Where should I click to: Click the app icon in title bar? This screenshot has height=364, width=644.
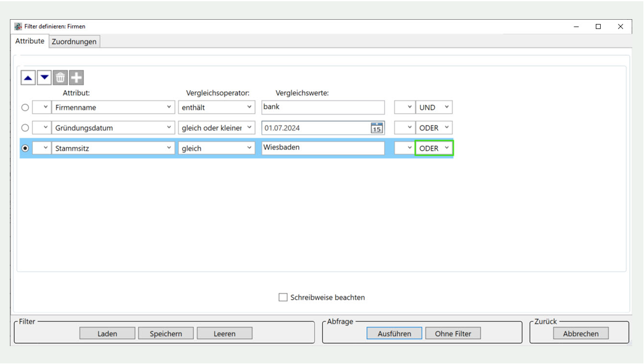[18, 27]
